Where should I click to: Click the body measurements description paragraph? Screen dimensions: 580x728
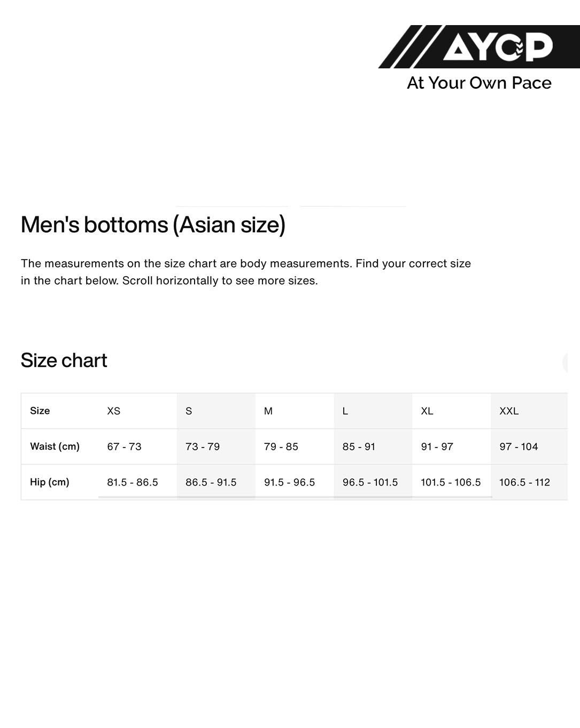pyautogui.click(x=246, y=272)
